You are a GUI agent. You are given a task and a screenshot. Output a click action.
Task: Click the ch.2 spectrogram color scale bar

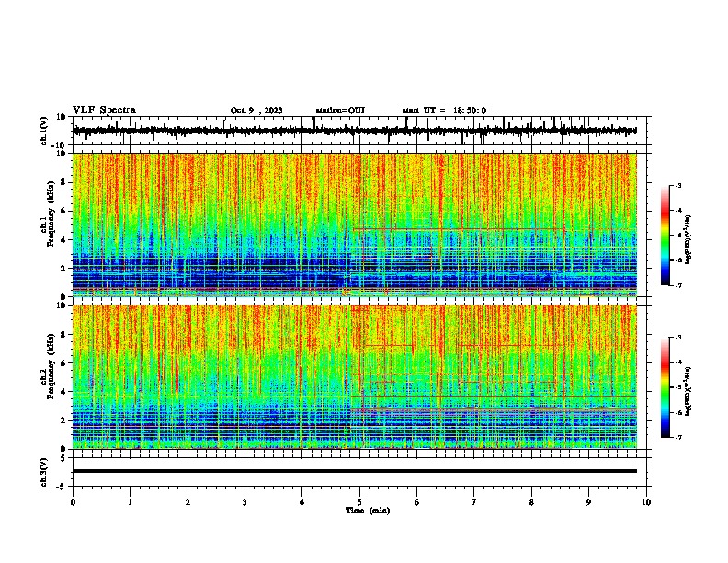[665, 387]
